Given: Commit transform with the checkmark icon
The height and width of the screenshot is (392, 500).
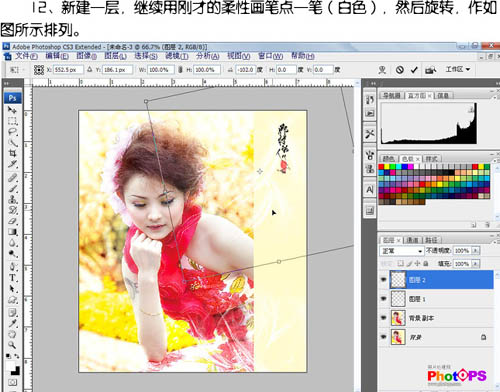Looking at the screenshot, I should click(x=414, y=70).
